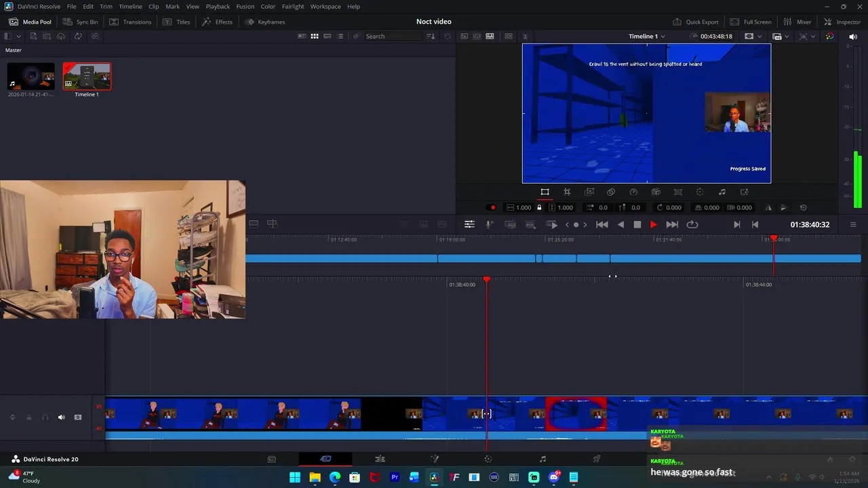Viewport: 868px width, 488px height.
Task: Open the Media page icon at the bottom
Action: pyautogui.click(x=271, y=459)
